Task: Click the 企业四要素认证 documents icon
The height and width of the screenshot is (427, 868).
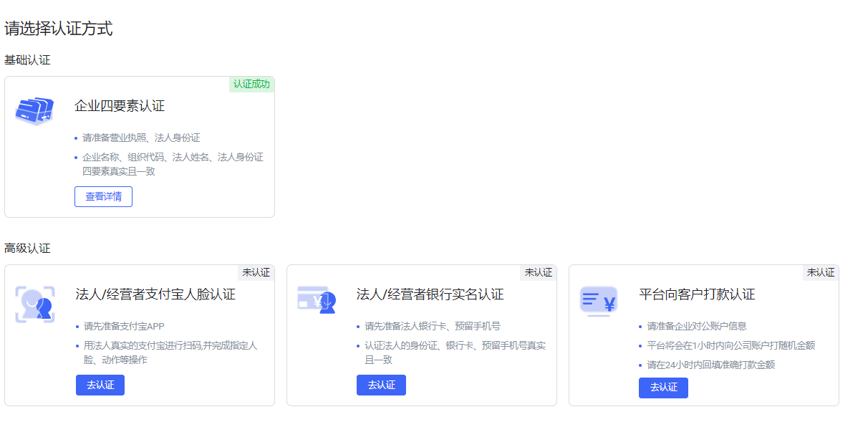Action: [34, 110]
